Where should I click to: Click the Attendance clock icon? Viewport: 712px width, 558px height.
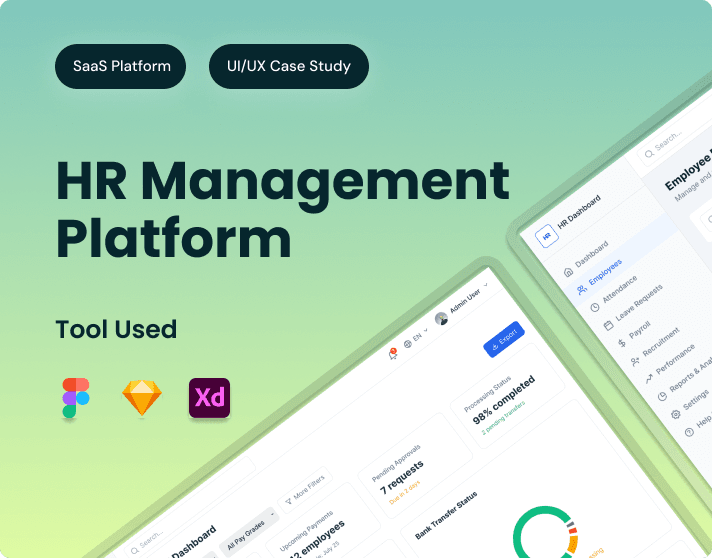(595, 307)
